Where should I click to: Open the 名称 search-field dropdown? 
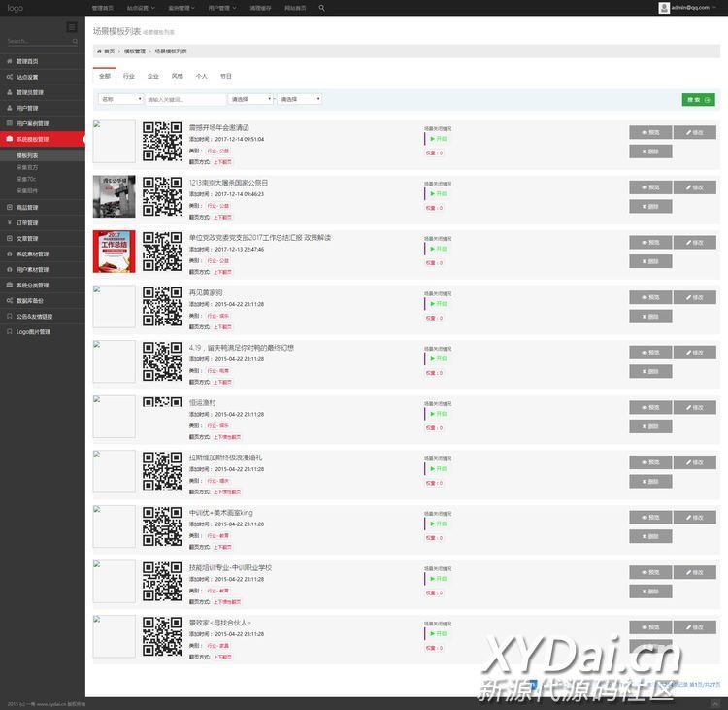coord(120,99)
